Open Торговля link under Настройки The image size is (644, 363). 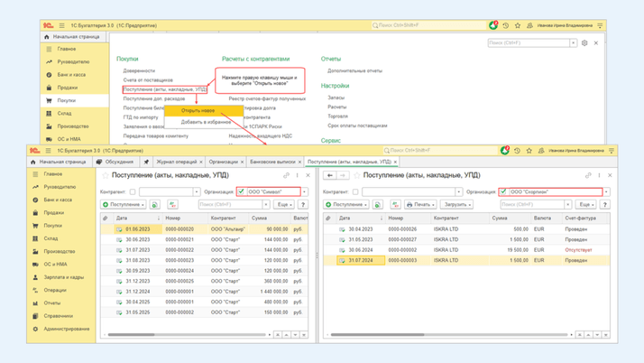(x=337, y=116)
